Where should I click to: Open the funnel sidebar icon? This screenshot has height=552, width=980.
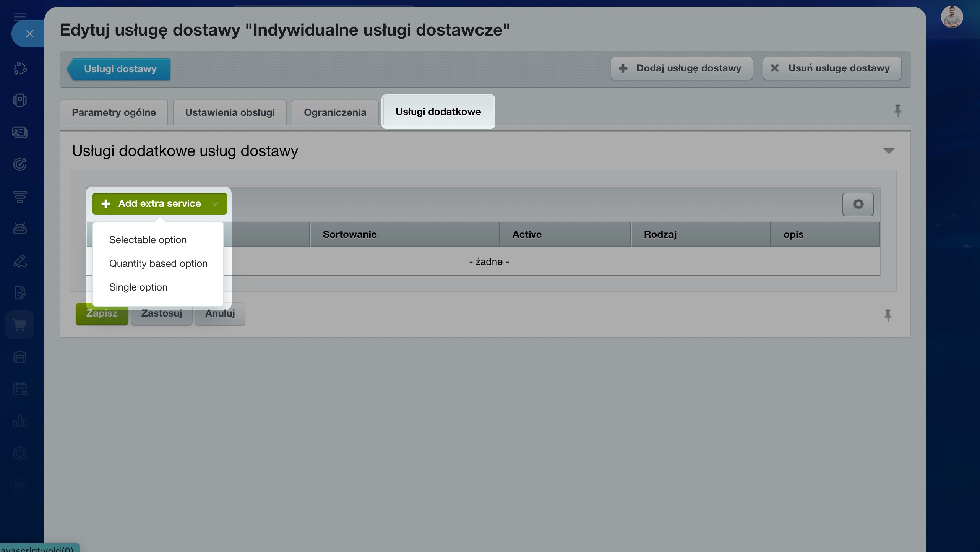coord(20,196)
